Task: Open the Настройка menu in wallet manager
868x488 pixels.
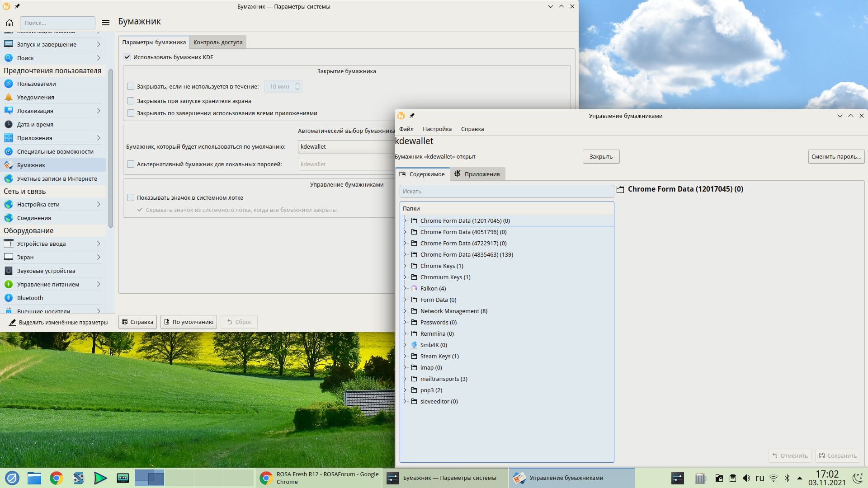Action: (437, 129)
